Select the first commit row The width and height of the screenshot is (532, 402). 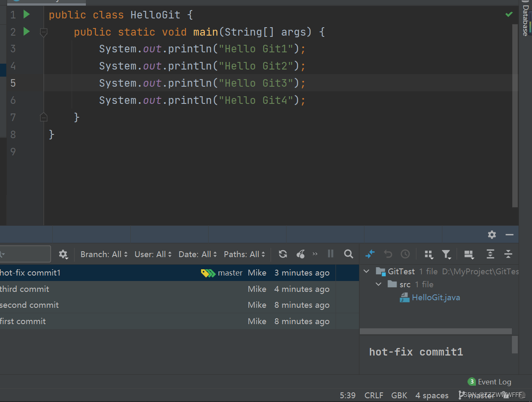179,321
